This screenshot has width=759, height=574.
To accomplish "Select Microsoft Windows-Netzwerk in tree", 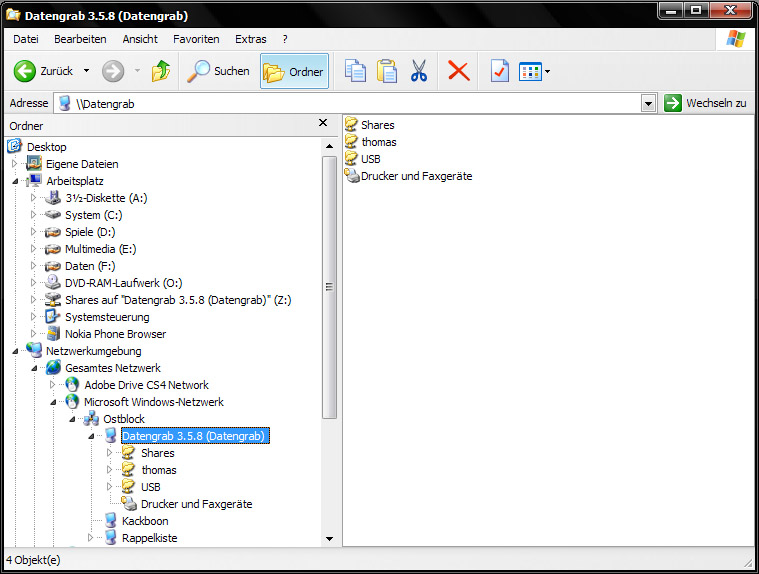I will [154, 402].
